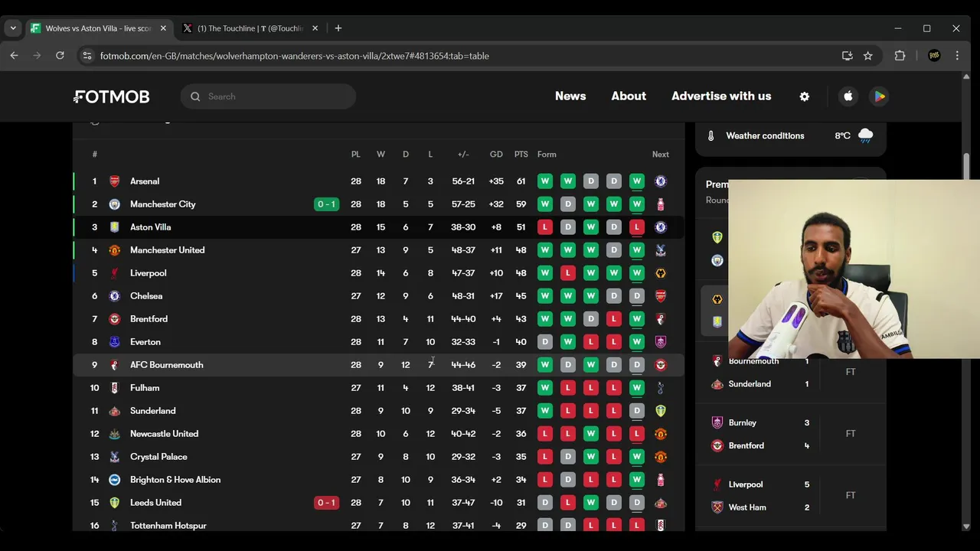Click the FotMob search field
This screenshot has width=980, height=551.
point(268,96)
